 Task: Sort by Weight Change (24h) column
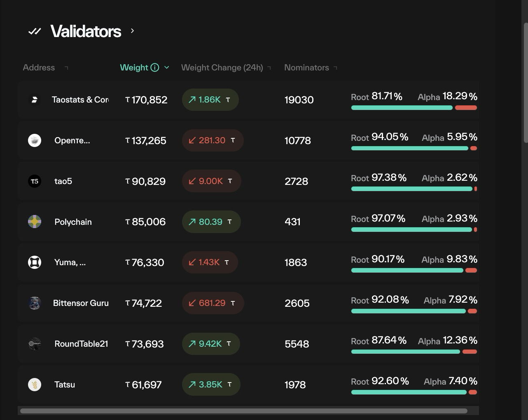coord(222,68)
